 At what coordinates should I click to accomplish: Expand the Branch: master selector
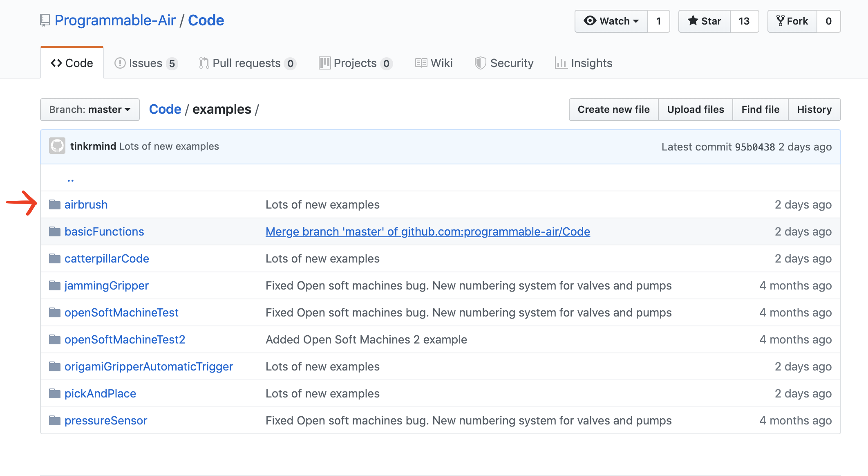[x=90, y=110]
